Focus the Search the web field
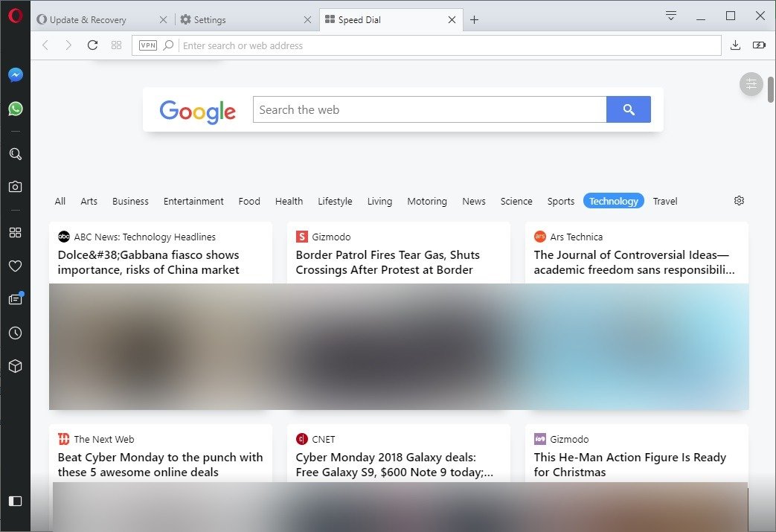 click(x=429, y=109)
